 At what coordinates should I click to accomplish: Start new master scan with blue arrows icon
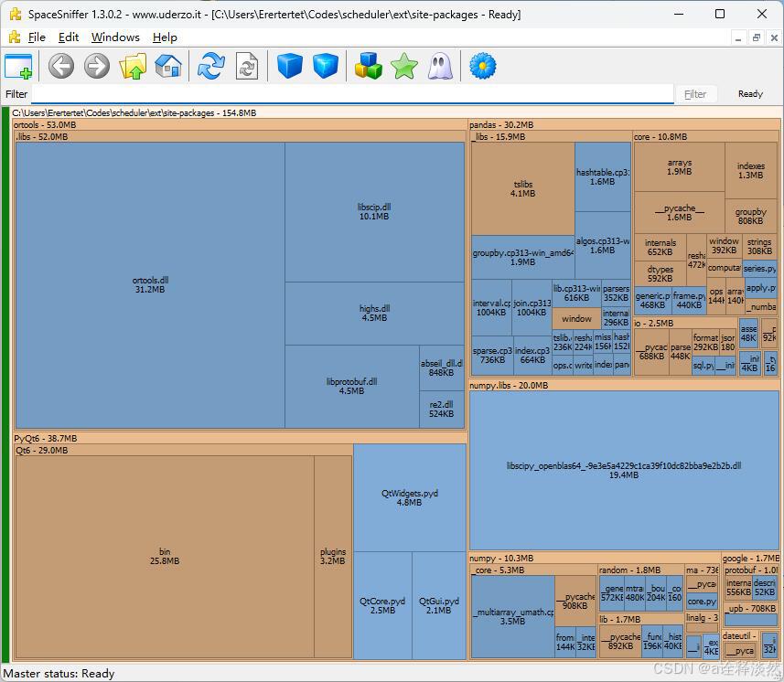click(210, 66)
